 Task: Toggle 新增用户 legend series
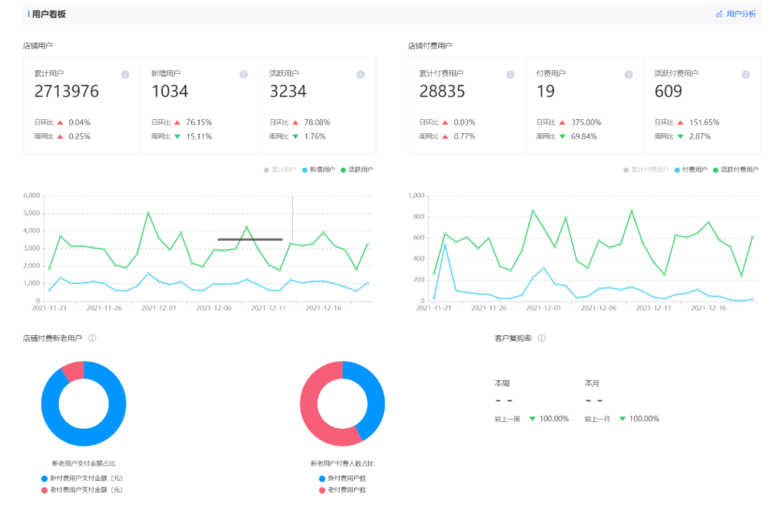tap(318, 170)
